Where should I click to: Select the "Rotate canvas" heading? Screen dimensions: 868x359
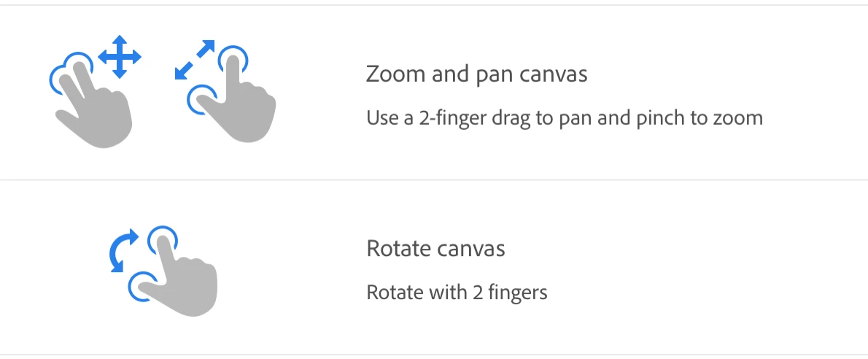tap(435, 249)
